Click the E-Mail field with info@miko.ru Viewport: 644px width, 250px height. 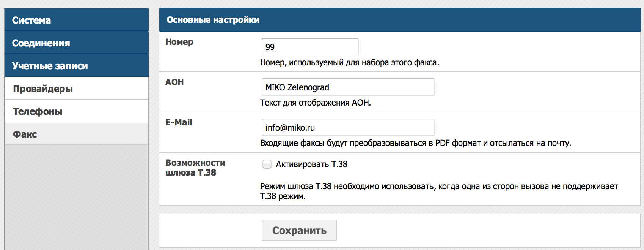click(348, 127)
